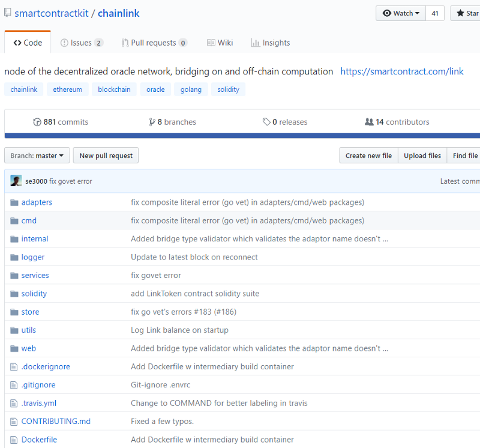View the 8 branches link

click(172, 122)
